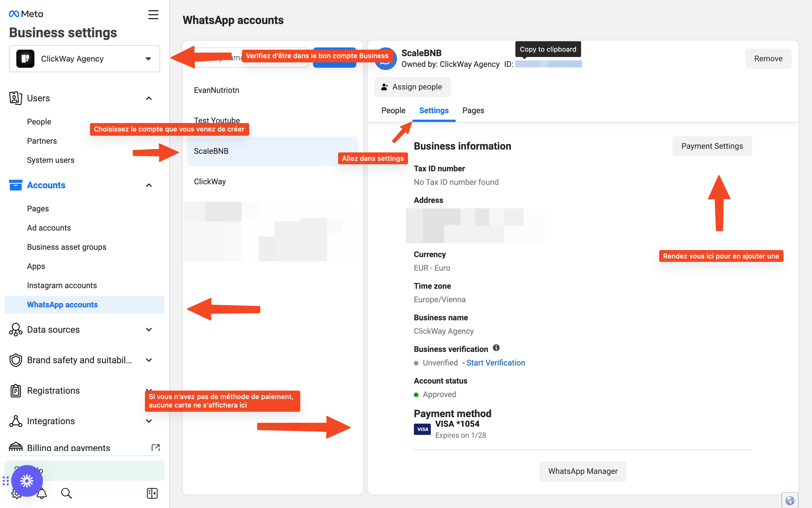Click the Meta logo

click(26, 14)
